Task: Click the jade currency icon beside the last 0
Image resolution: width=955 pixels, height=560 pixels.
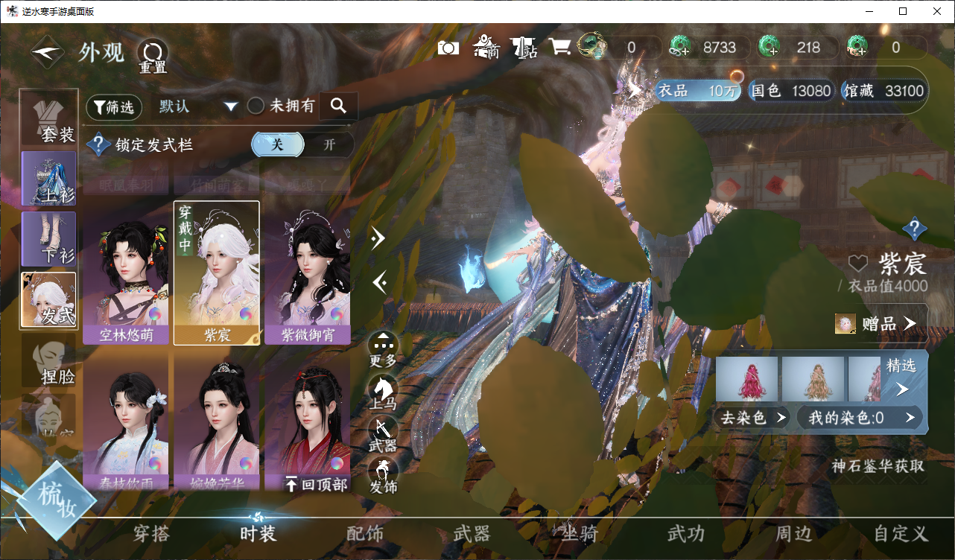Action: coord(857,48)
